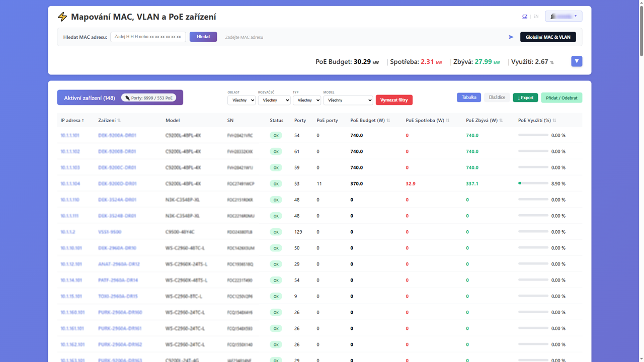The width and height of the screenshot is (644, 362).
Task: Open the Rozvaděč filter dropdown
Action: [274, 100]
